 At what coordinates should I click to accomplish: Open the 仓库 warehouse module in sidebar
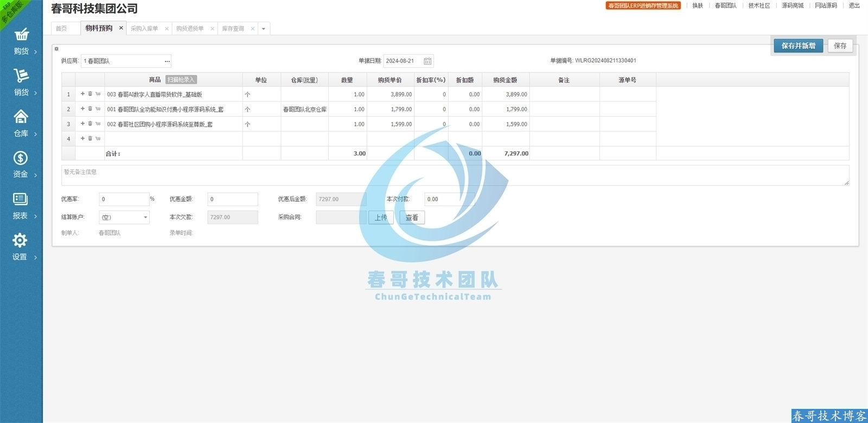(x=21, y=124)
